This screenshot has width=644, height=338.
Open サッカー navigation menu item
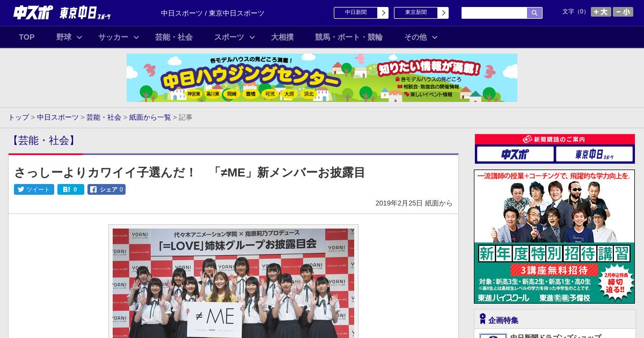pos(113,37)
